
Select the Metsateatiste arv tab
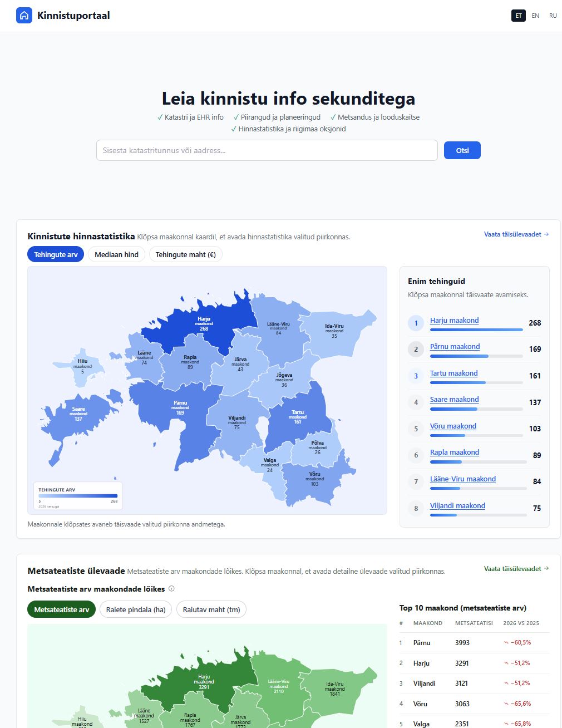tap(61, 609)
